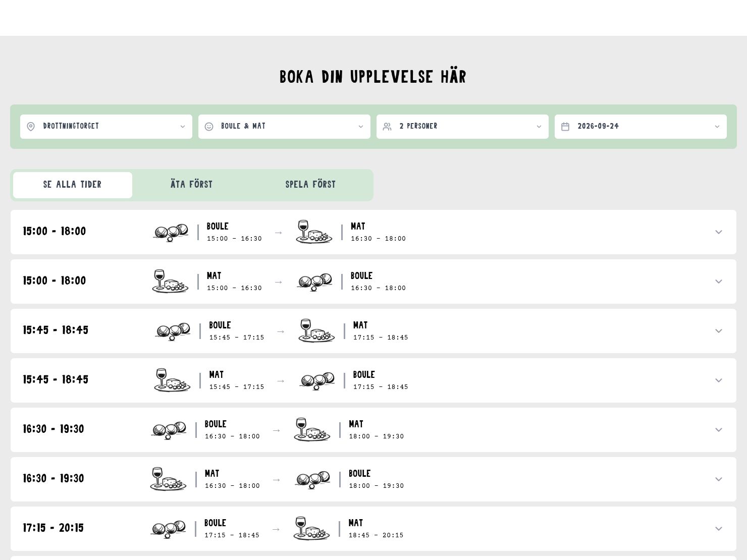The image size is (747, 560).
Task: Switch to the Spela Först tab
Action: pos(311,185)
